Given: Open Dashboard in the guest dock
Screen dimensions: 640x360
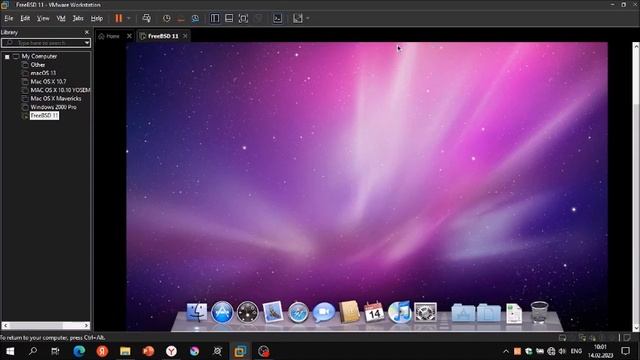Looking at the screenshot, I should [247, 312].
